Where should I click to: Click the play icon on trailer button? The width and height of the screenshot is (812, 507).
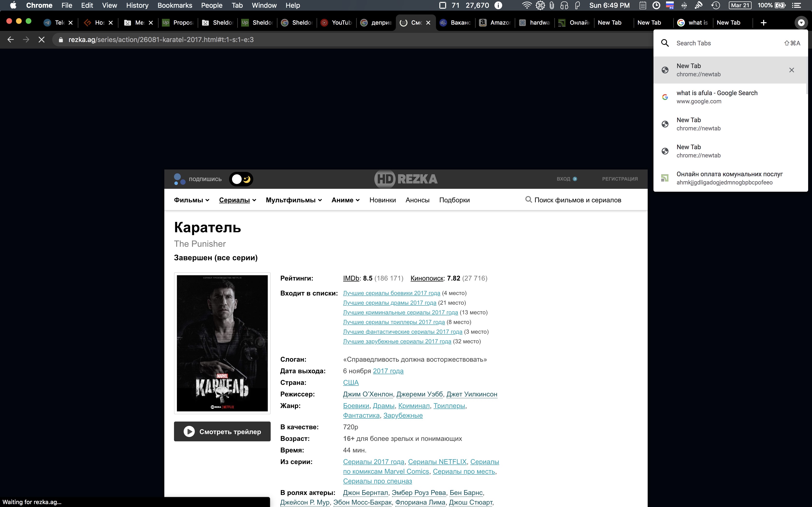pyautogui.click(x=189, y=432)
